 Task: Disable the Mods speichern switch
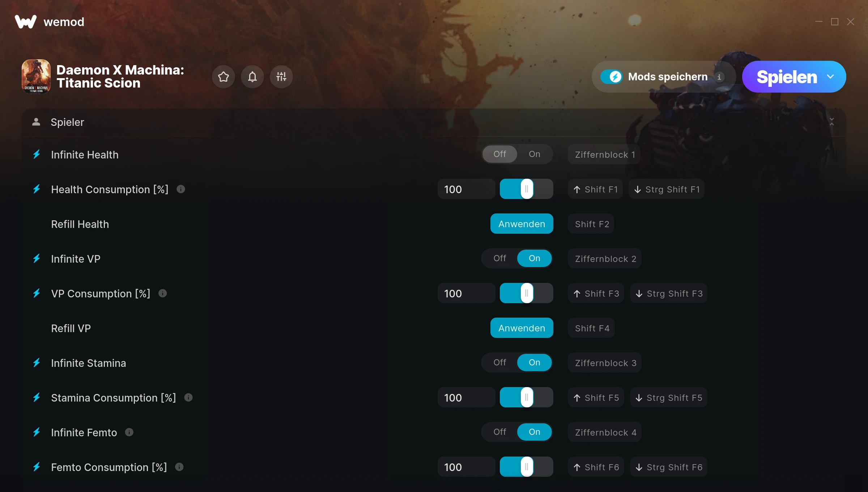point(611,77)
